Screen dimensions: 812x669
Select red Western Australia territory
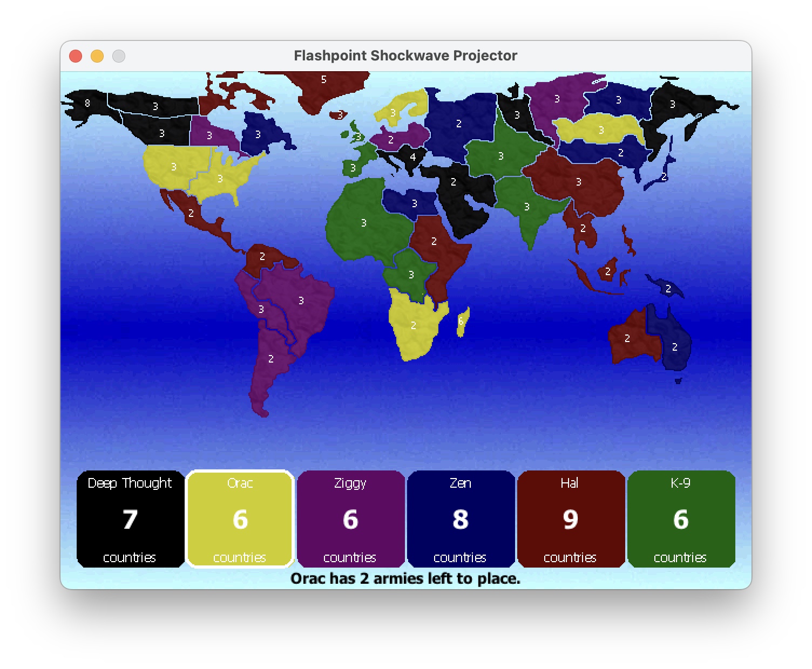point(627,338)
